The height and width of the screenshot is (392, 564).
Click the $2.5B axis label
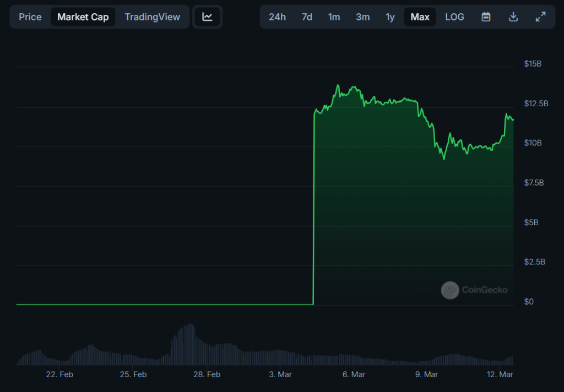click(x=534, y=262)
